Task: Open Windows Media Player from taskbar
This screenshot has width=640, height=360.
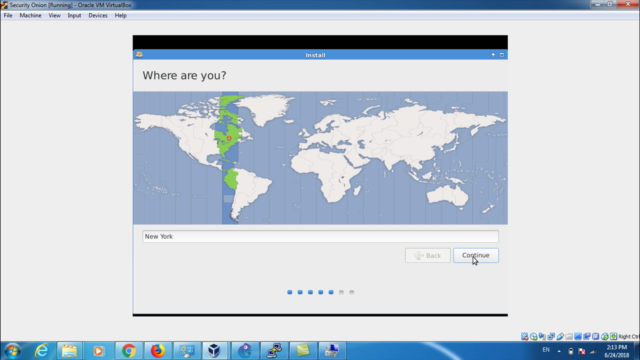Action: pyautogui.click(x=98, y=351)
